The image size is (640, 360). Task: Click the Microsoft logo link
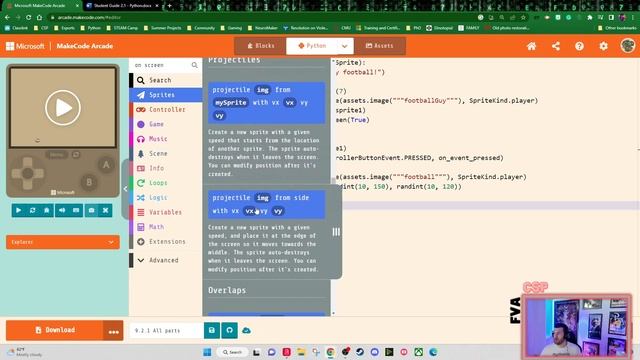tap(25, 46)
